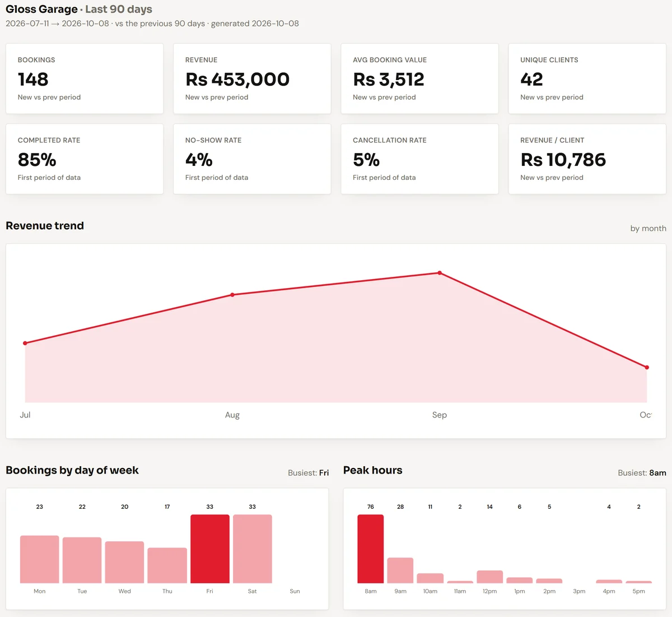Select the highlighted Friday bookings bar
The width and height of the screenshot is (672, 617).
210,549
